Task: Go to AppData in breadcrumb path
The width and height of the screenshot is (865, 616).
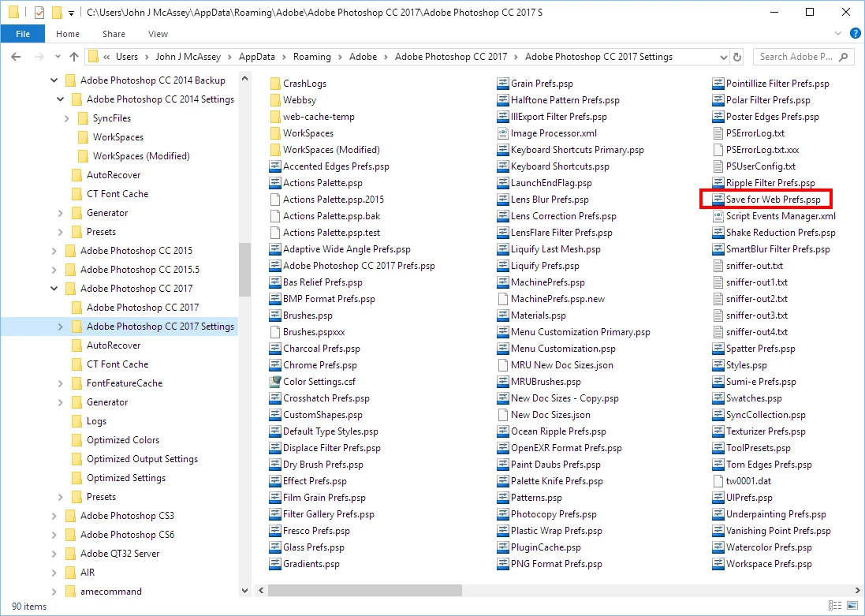Action: 256,57
